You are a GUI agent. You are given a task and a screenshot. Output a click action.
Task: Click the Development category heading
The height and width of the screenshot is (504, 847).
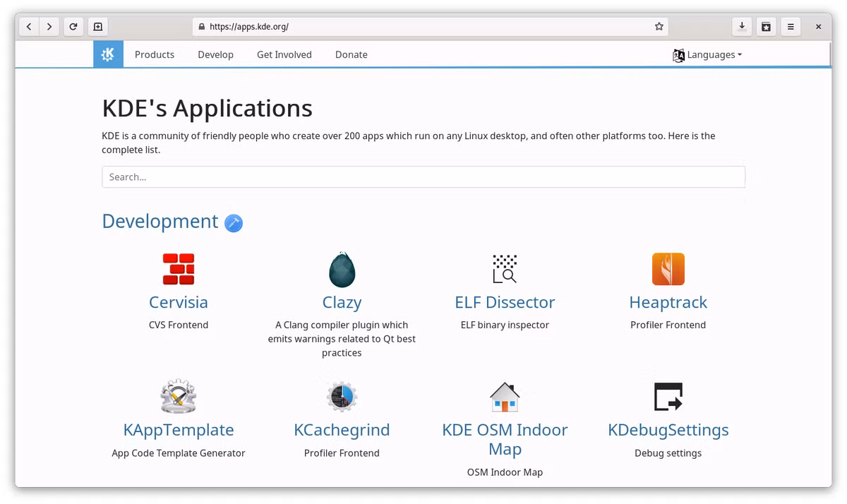(x=160, y=221)
